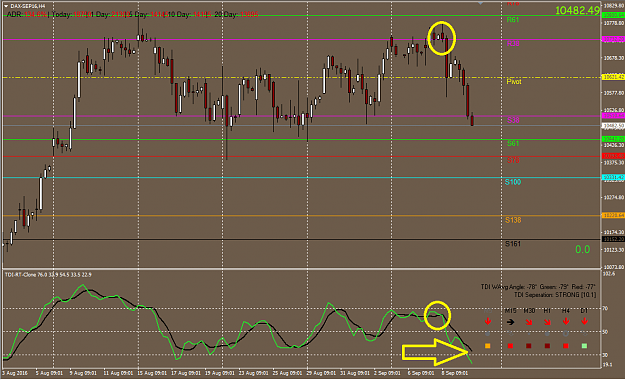The width and height of the screenshot is (625, 380).
Task: Click the 8 Sep 09:01 date label
Action: (454, 373)
